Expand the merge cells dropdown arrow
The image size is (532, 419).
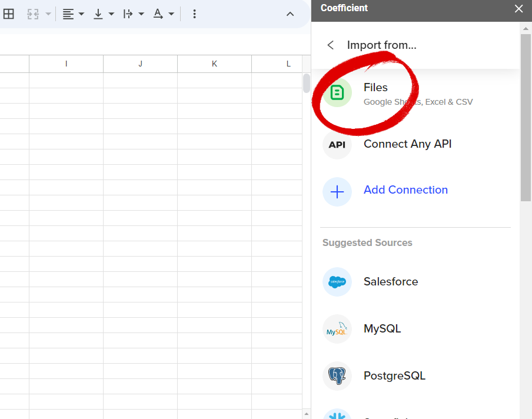[48, 14]
